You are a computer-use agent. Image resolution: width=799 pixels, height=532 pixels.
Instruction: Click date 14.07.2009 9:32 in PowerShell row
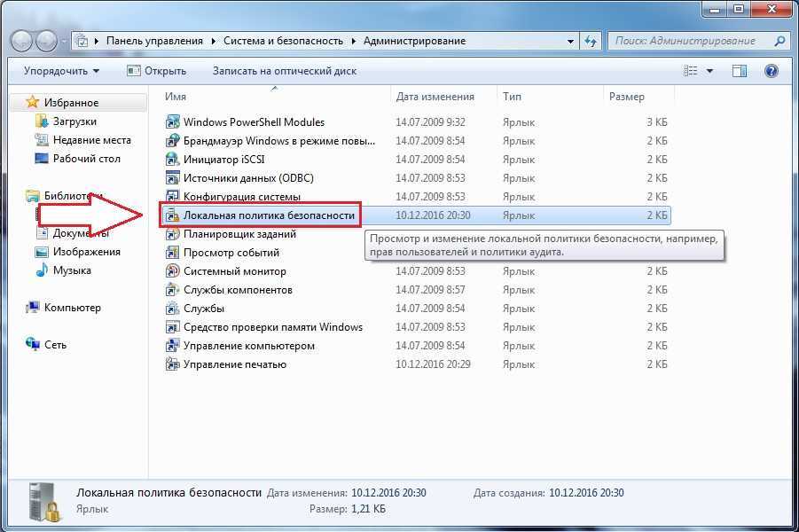point(430,122)
